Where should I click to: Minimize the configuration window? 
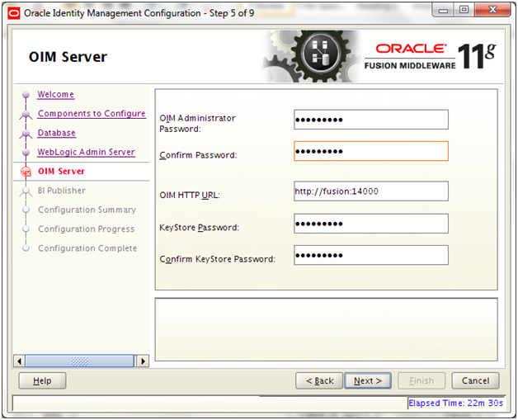click(443, 10)
